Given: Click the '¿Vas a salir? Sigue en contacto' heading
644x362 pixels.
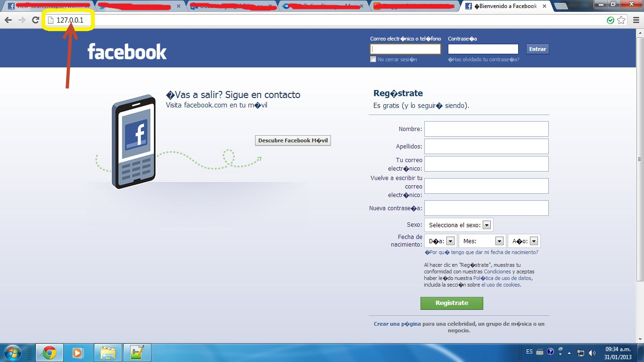Looking at the screenshot, I should (233, 95).
